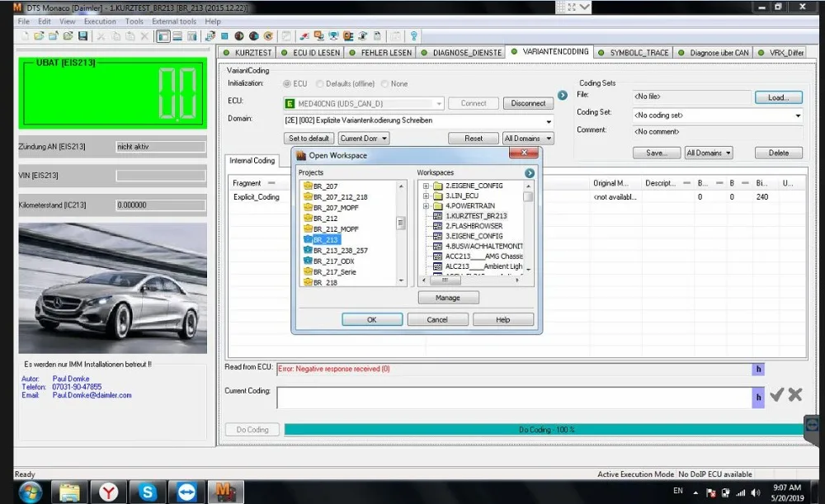Click the blue arrow icon next to Disconnect

(563, 96)
